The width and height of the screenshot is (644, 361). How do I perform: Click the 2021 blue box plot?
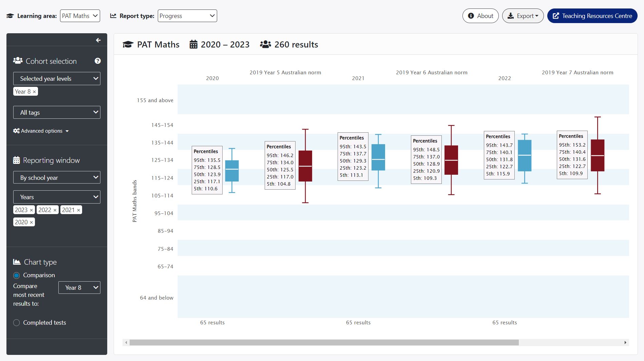point(378,157)
